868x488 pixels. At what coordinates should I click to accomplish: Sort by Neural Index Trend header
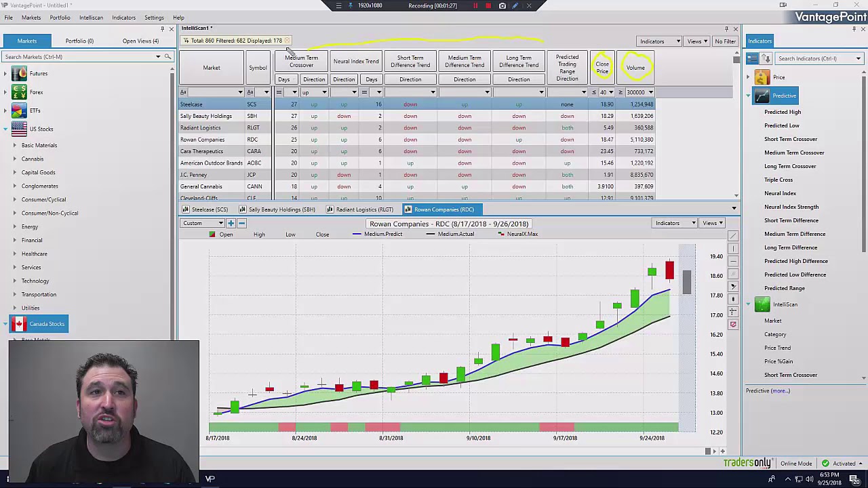356,62
